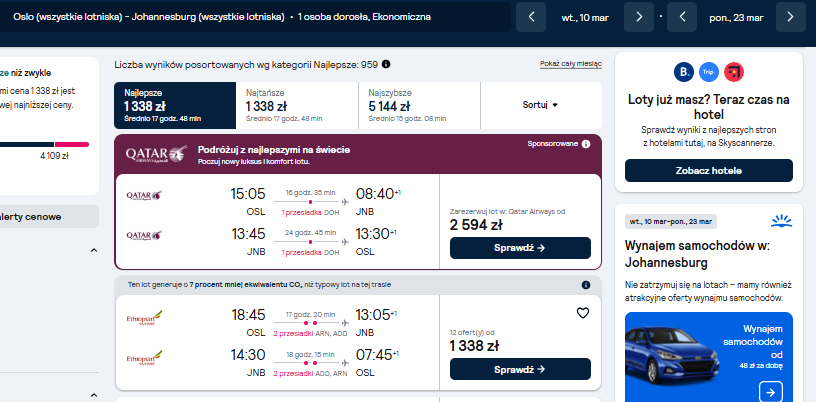The width and height of the screenshot is (816, 402).
Task: Go to previous departure date before wt., 10 mar
Action: click(x=531, y=17)
